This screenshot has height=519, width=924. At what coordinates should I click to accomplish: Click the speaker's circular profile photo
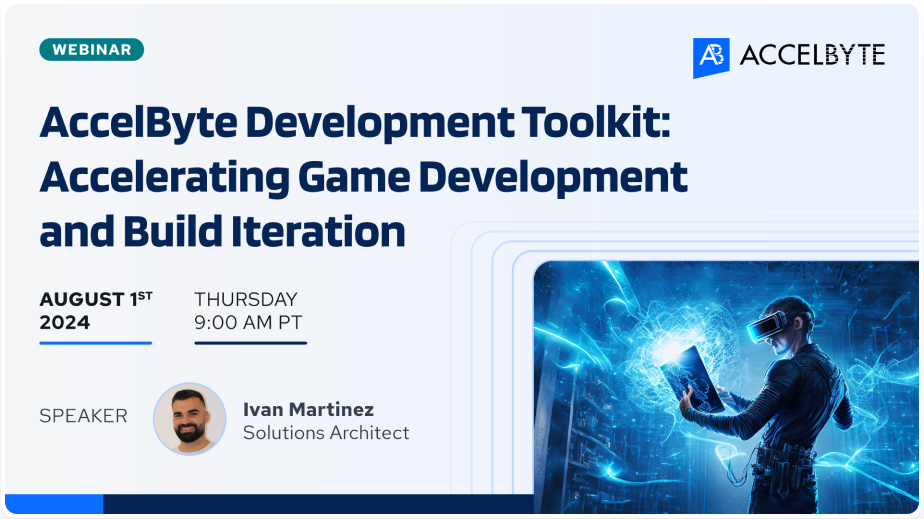[x=190, y=419]
